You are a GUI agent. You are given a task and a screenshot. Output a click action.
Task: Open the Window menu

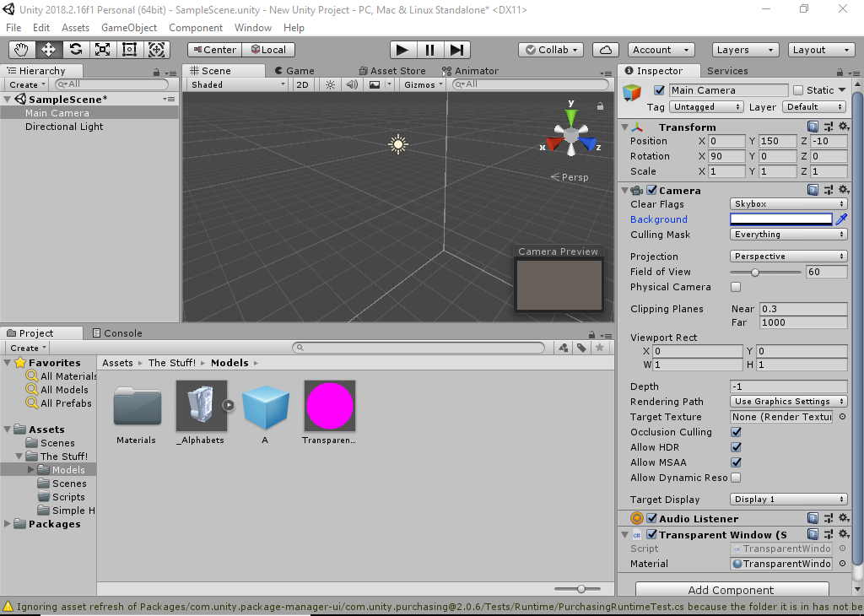[253, 28]
